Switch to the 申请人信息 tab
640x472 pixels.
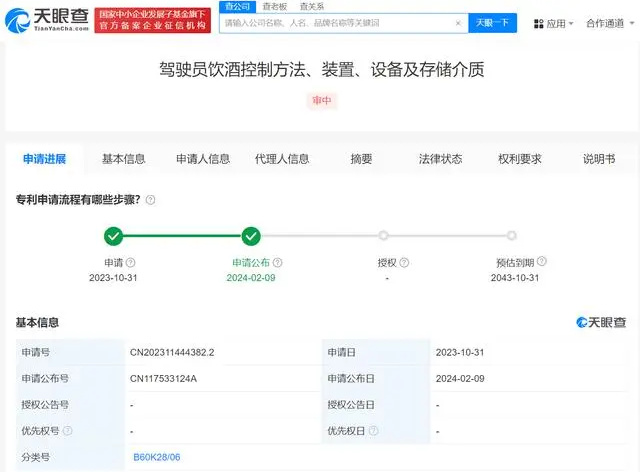pyautogui.click(x=203, y=159)
